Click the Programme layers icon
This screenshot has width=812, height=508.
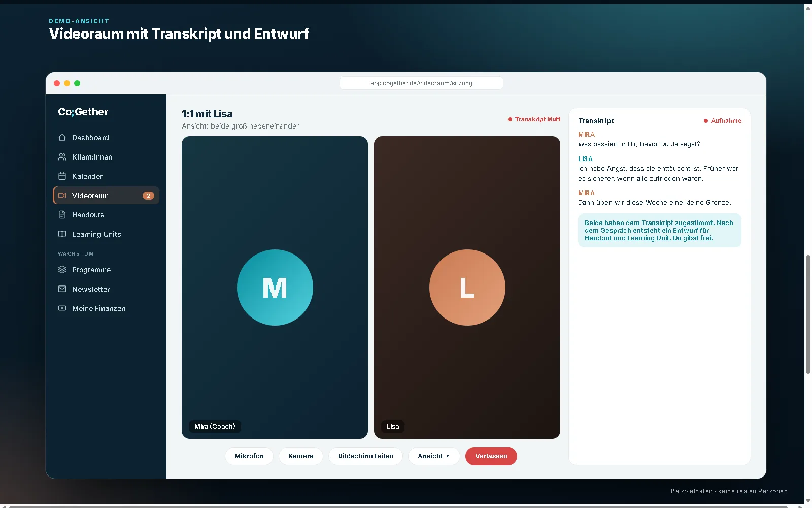(62, 270)
